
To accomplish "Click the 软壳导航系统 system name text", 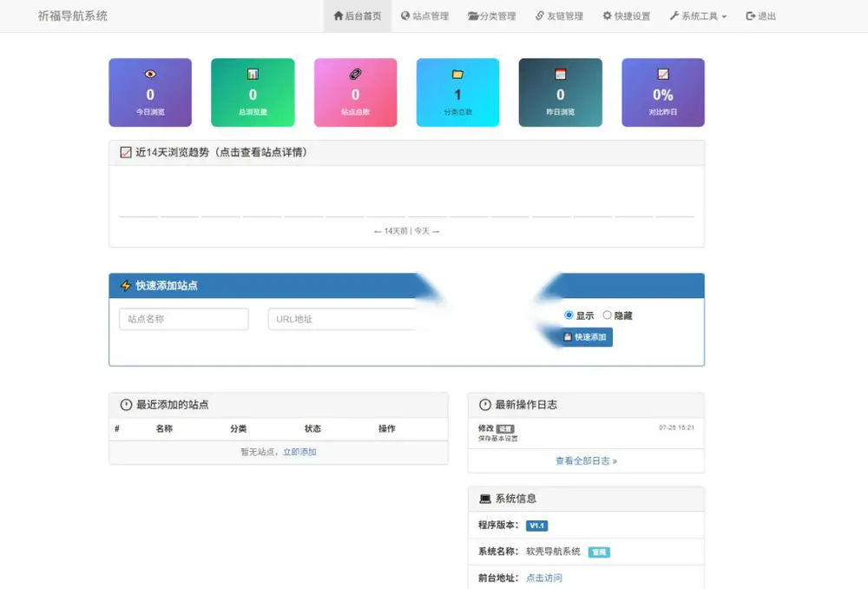I will tap(553, 552).
